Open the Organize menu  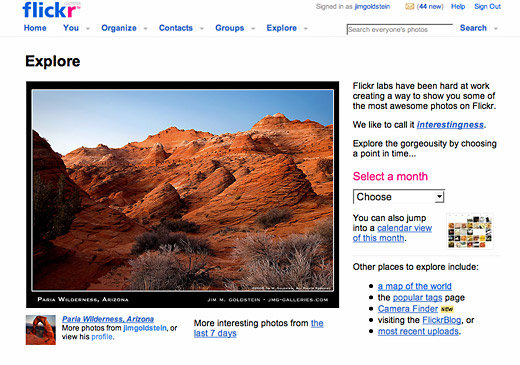(119, 28)
